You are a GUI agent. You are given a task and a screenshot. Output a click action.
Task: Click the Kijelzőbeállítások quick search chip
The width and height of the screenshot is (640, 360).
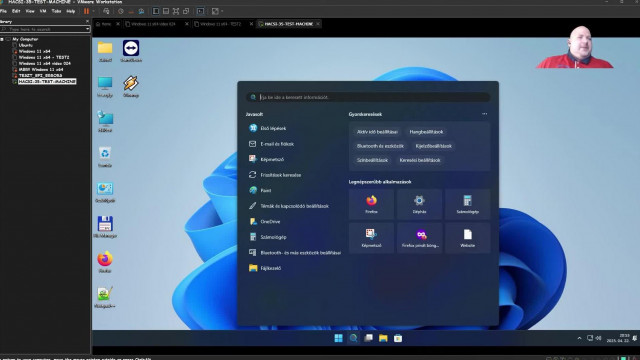(x=433, y=146)
